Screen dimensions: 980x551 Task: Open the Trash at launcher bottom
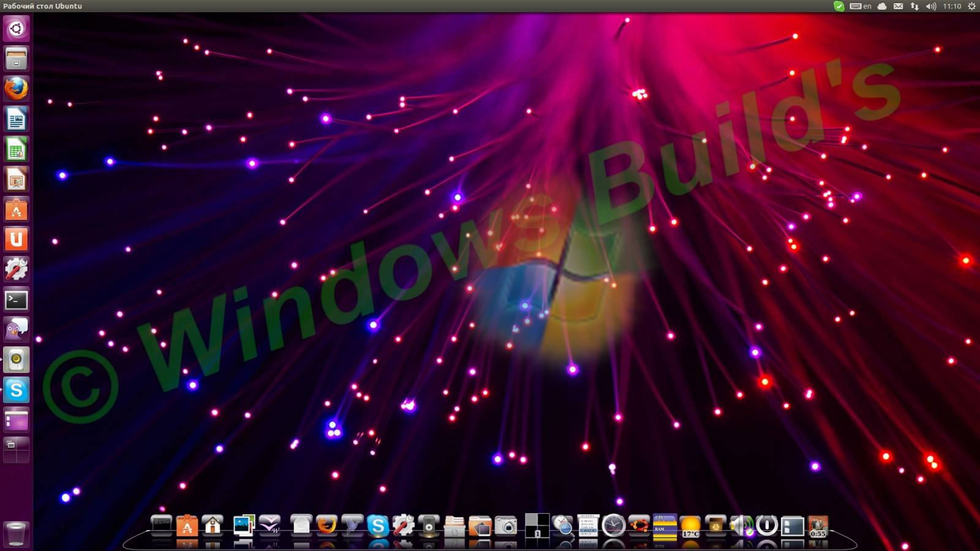pos(17,534)
